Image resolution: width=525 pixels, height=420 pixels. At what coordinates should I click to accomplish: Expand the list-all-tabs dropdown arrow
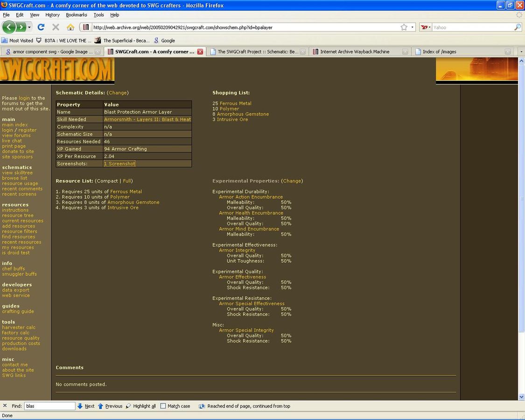tap(521, 52)
